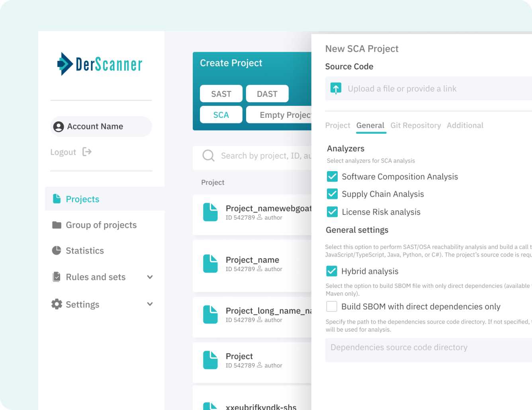Click the search magnifier icon

208,155
